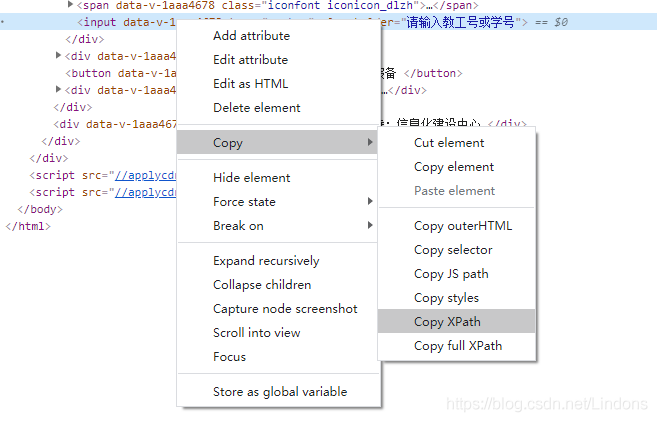Click Copy element in the submenu
This screenshot has width=657, height=422.
coord(454,167)
